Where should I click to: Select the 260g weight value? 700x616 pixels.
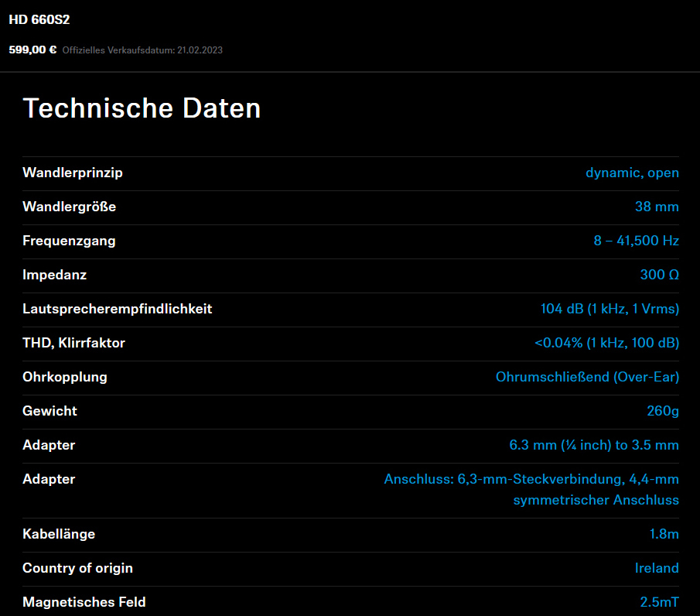pyautogui.click(x=663, y=411)
